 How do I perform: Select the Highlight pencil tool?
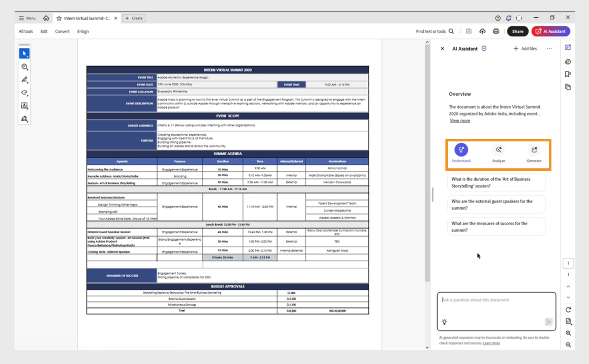[24, 79]
